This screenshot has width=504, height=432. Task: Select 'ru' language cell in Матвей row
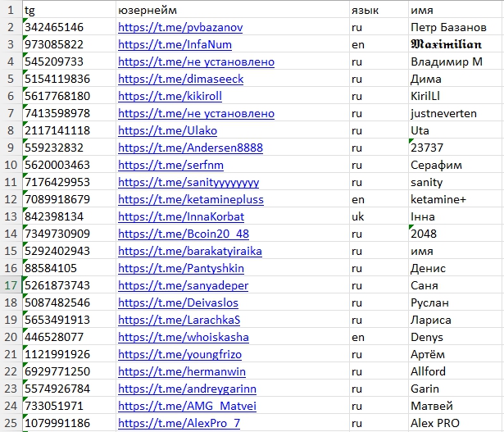(379, 406)
